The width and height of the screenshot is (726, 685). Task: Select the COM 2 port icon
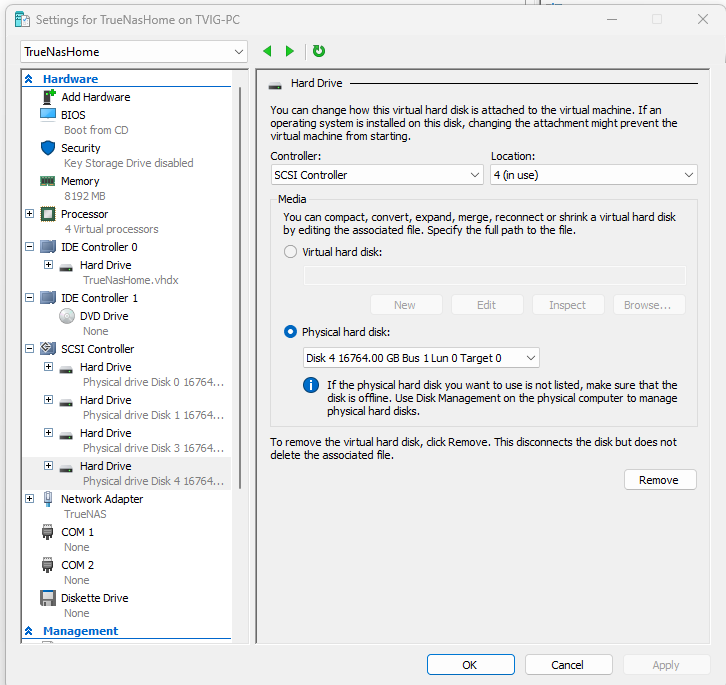(48, 565)
